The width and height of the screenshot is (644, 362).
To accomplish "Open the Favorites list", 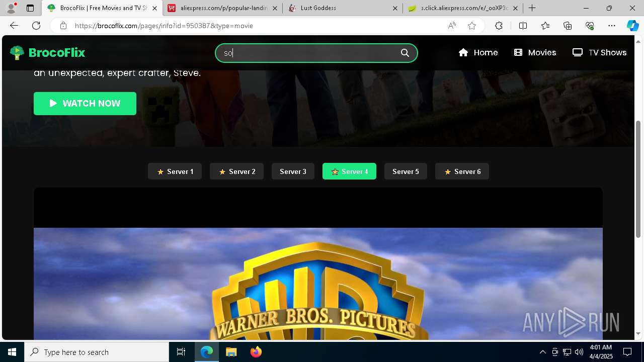I will pos(545,26).
